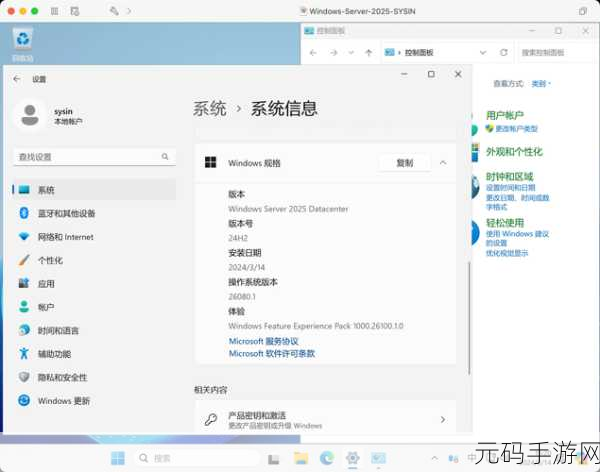Click the snapshot icon in VM toolbar
This screenshot has width=600, height=472.
(75, 11)
